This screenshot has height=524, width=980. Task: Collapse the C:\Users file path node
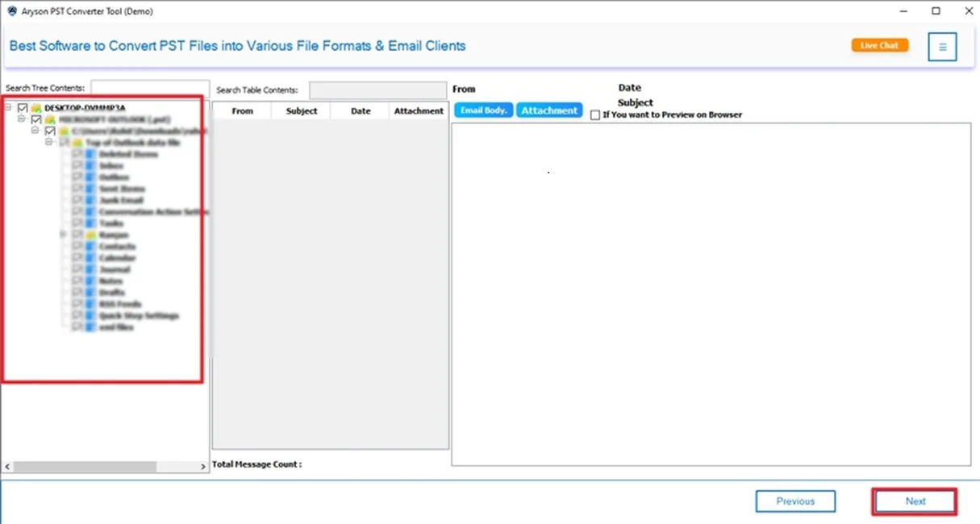click(35, 130)
